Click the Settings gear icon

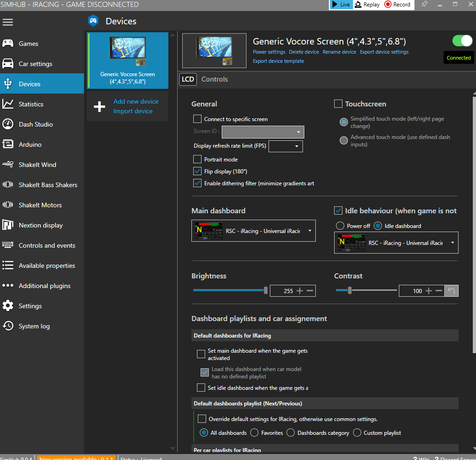click(8, 305)
